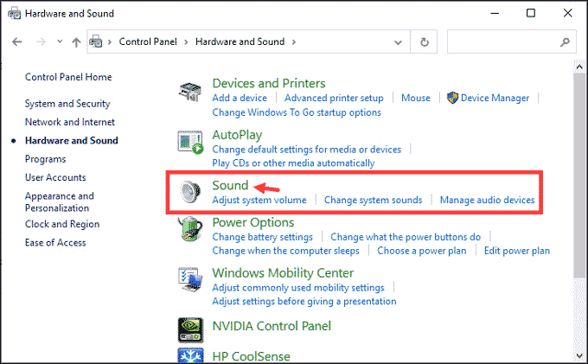Click Change what the power buttons do

coord(406,237)
